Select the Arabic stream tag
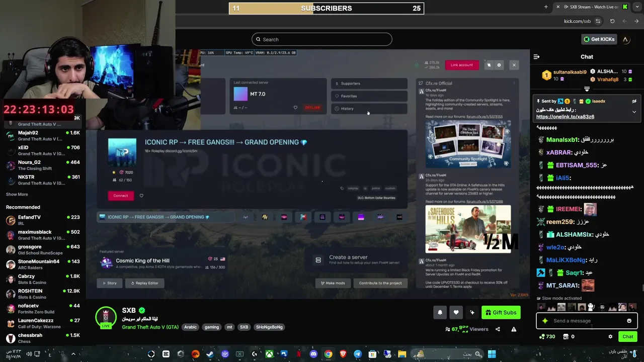The height and width of the screenshot is (362, 644). [190, 327]
